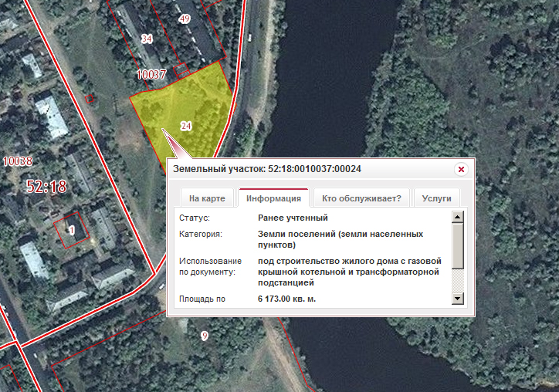Image resolution: width=559 pixels, height=392 pixels.
Task: Click parcel marker 1 on map
Action: coord(72,230)
